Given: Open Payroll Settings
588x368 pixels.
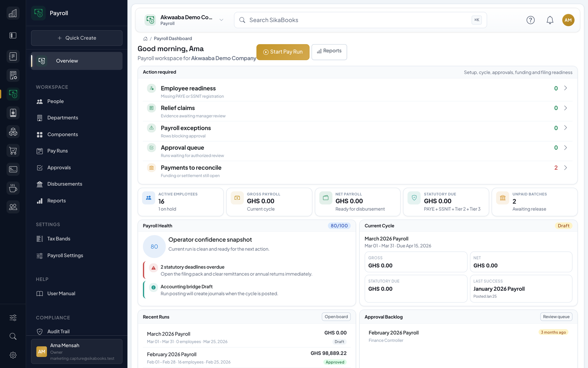Looking at the screenshot, I should pos(77,256).
